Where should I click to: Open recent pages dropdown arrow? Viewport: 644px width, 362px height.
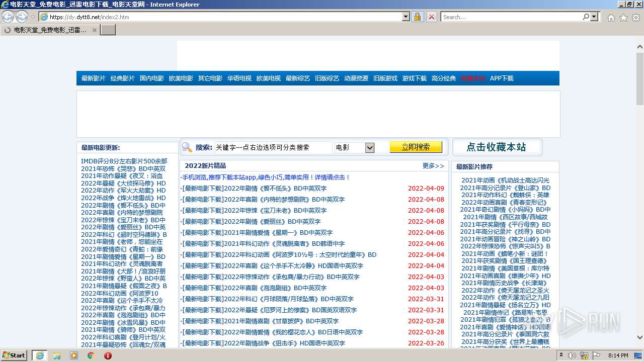(33, 17)
